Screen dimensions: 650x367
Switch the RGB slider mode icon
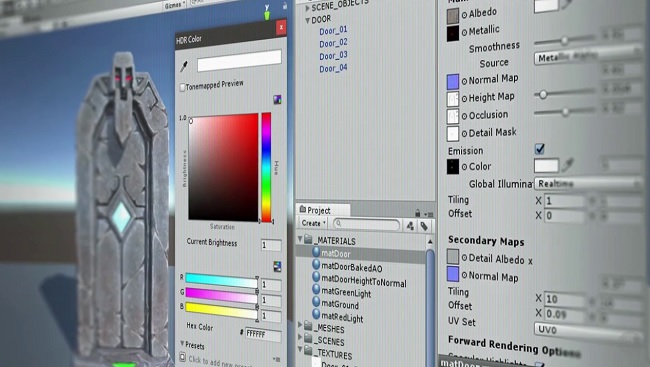277,267
